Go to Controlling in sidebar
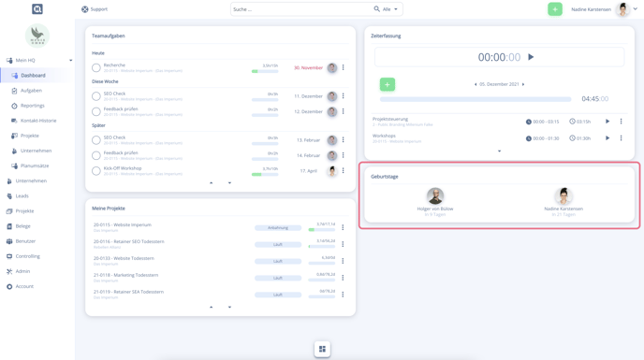This screenshot has width=644, height=360. tap(27, 256)
